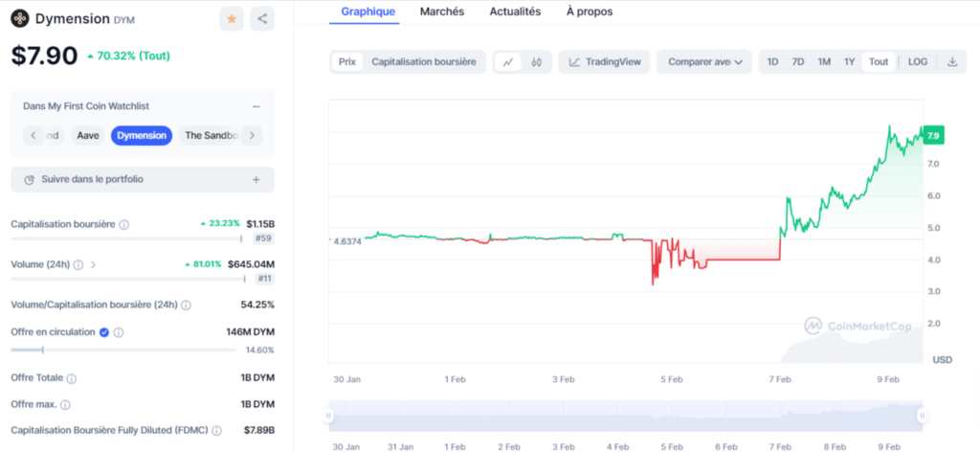The width and height of the screenshot is (980, 453).
Task: Show previous watchlist coins with left chevron
Action: pos(33,135)
